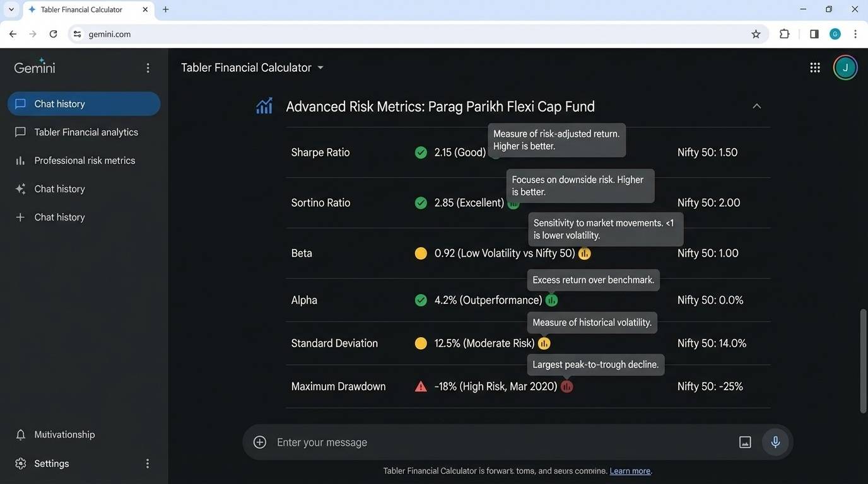
Task: Open the Gemini sidebar three-dot menu
Action: click(x=148, y=67)
